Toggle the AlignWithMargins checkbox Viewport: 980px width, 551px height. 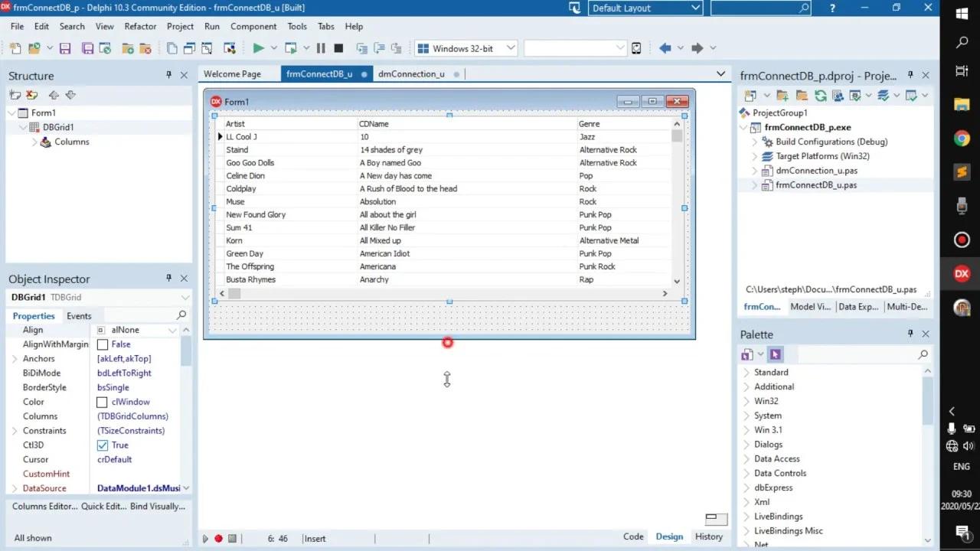point(103,344)
